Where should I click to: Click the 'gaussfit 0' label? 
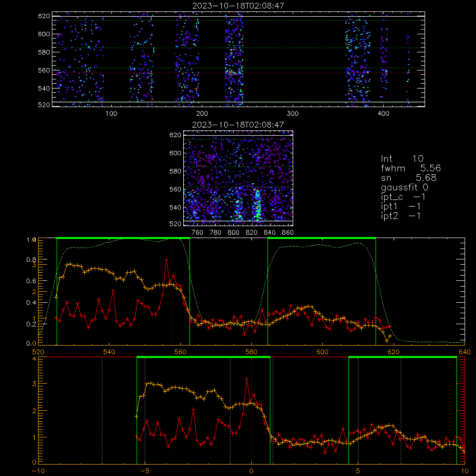coord(404,187)
